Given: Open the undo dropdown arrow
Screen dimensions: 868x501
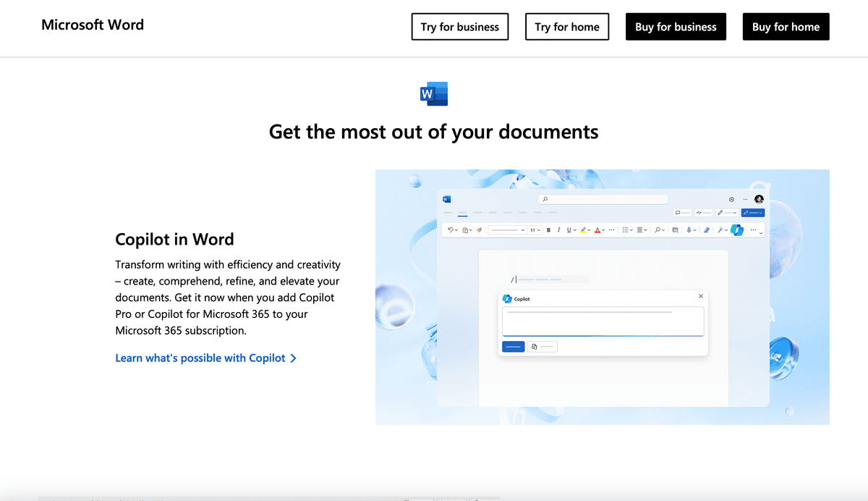Looking at the screenshot, I should click(x=458, y=230).
